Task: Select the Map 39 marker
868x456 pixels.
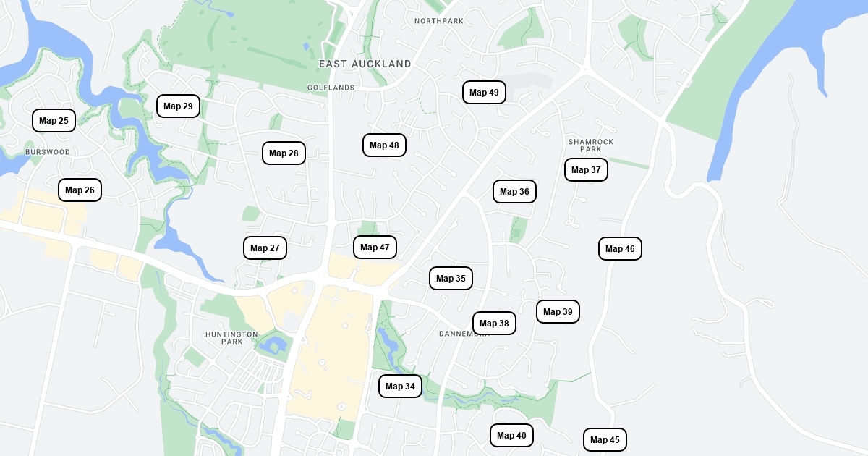Action: 558,312
